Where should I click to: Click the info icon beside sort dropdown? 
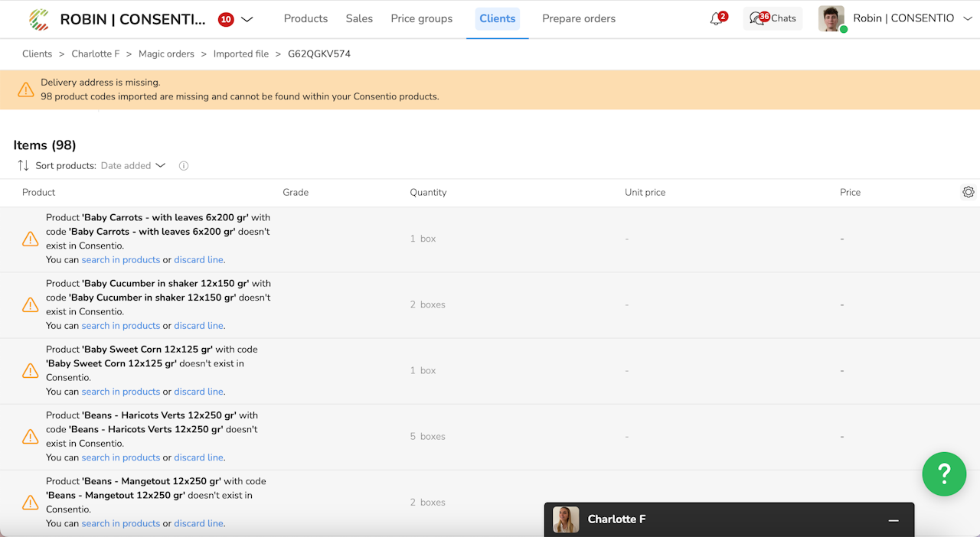pyautogui.click(x=184, y=166)
